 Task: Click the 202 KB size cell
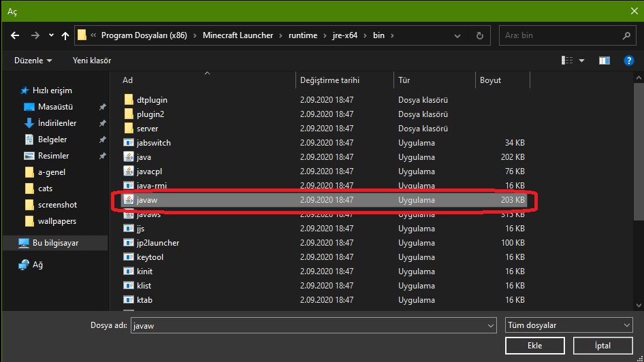coord(513,157)
